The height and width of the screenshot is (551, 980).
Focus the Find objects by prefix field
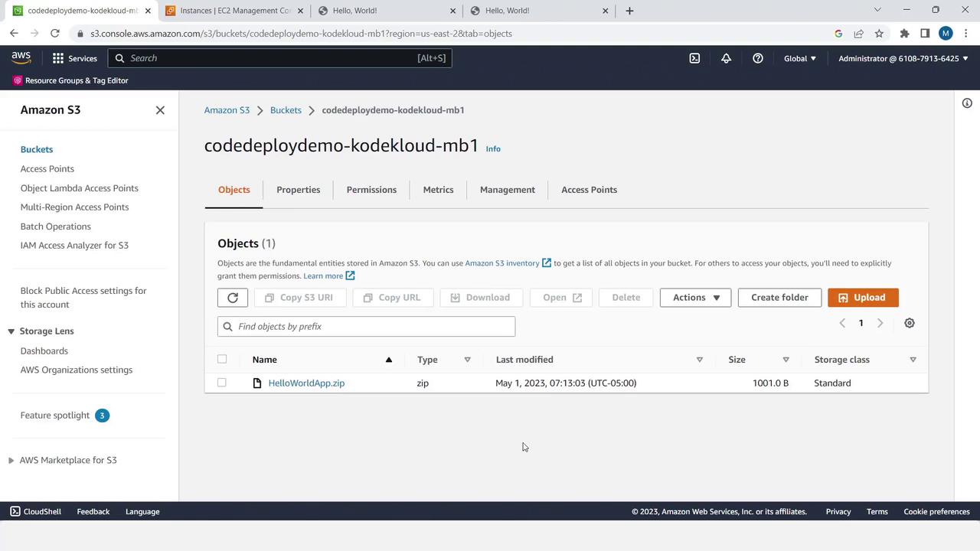click(366, 327)
